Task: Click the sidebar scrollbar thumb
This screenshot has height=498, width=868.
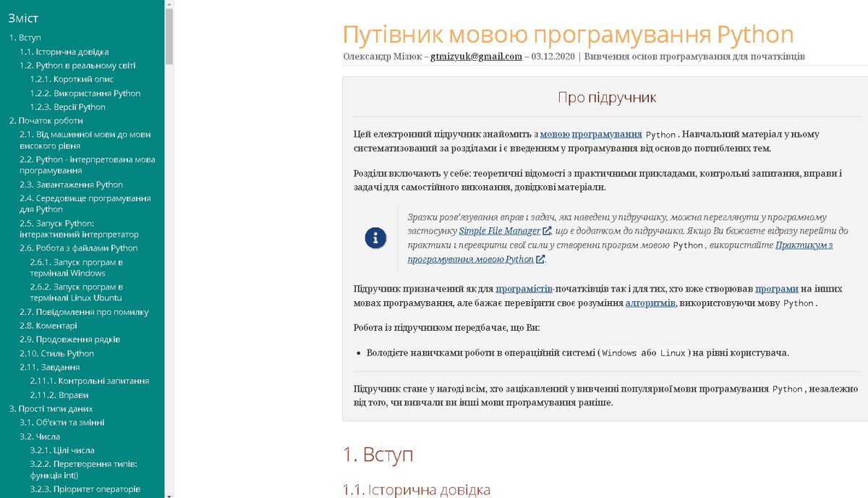Action: pyautogui.click(x=169, y=35)
